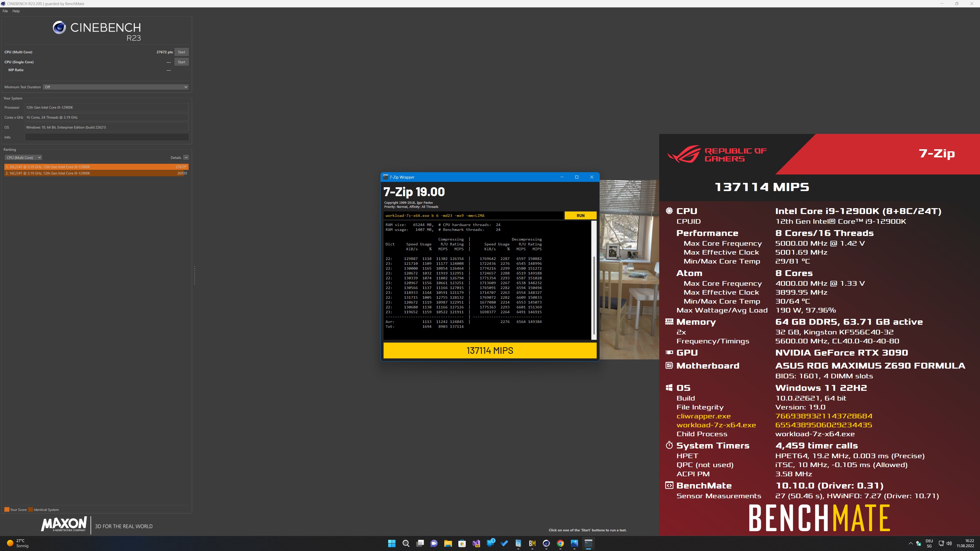Open Microsoft To Do from the taskbar
980x551 pixels.
point(504,543)
